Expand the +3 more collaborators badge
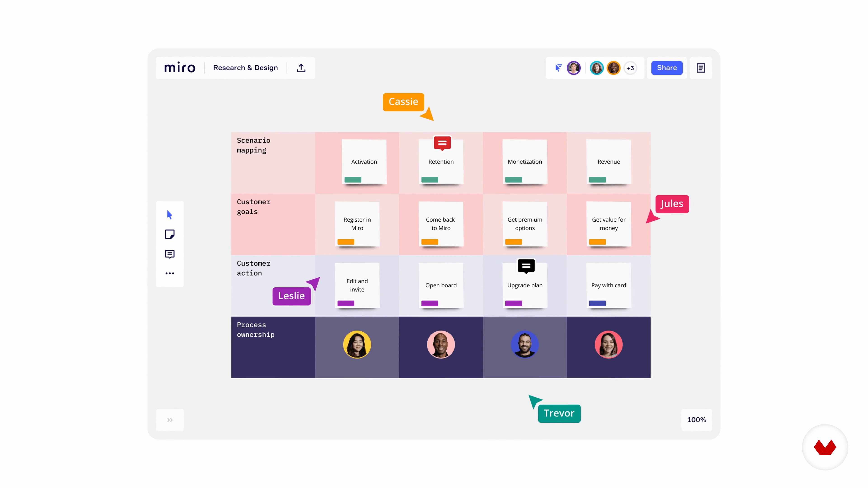 tap(630, 68)
